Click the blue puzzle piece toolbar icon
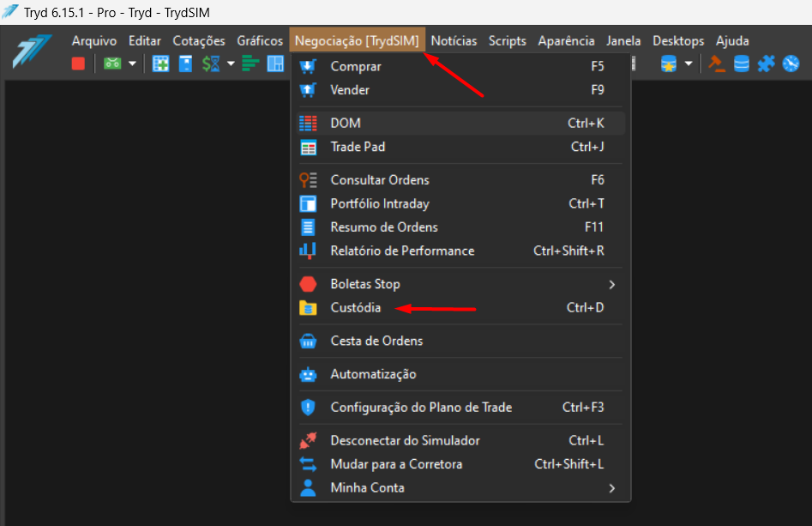Image resolution: width=812 pixels, height=526 pixels. 767,63
